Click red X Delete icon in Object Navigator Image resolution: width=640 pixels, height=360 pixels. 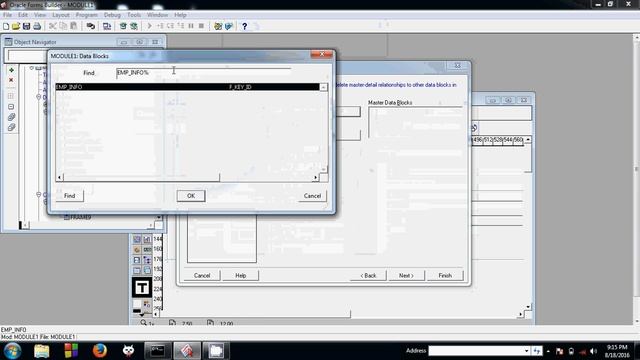[x=11, y=80]
